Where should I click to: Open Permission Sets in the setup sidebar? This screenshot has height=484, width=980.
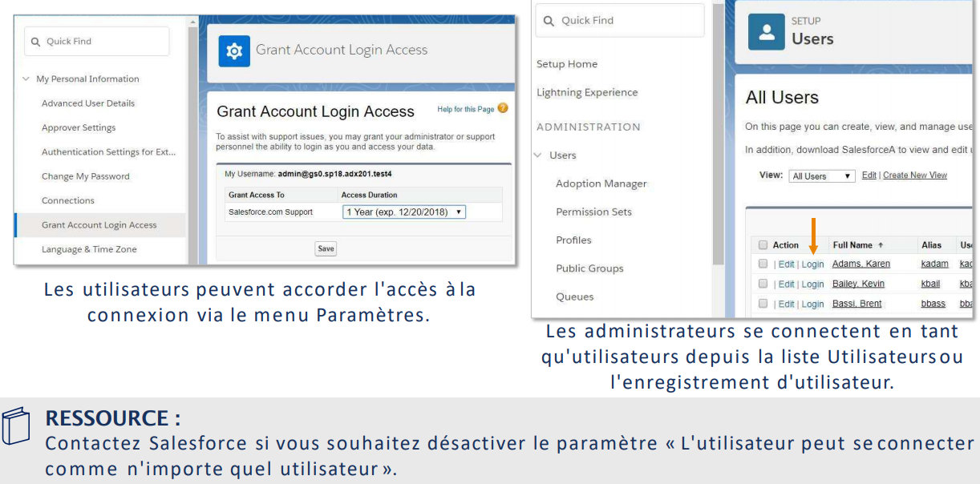[593, 212]
